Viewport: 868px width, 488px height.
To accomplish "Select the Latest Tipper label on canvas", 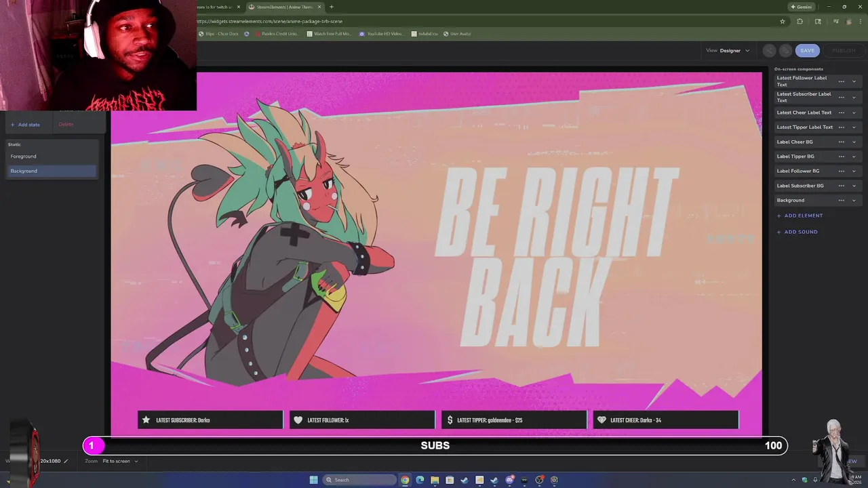I will 514,420.
